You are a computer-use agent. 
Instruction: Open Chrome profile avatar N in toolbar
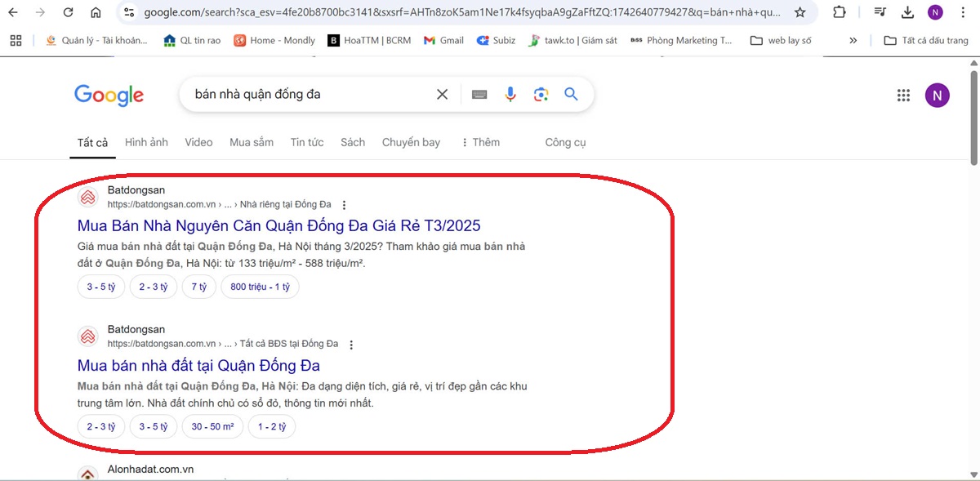click(x=935, y=12)
